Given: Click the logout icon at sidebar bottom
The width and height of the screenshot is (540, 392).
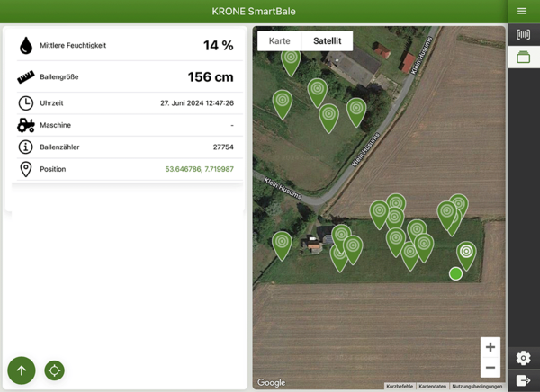Looking at the screenshot, I should pyautogui.click(x=523, y=380).
